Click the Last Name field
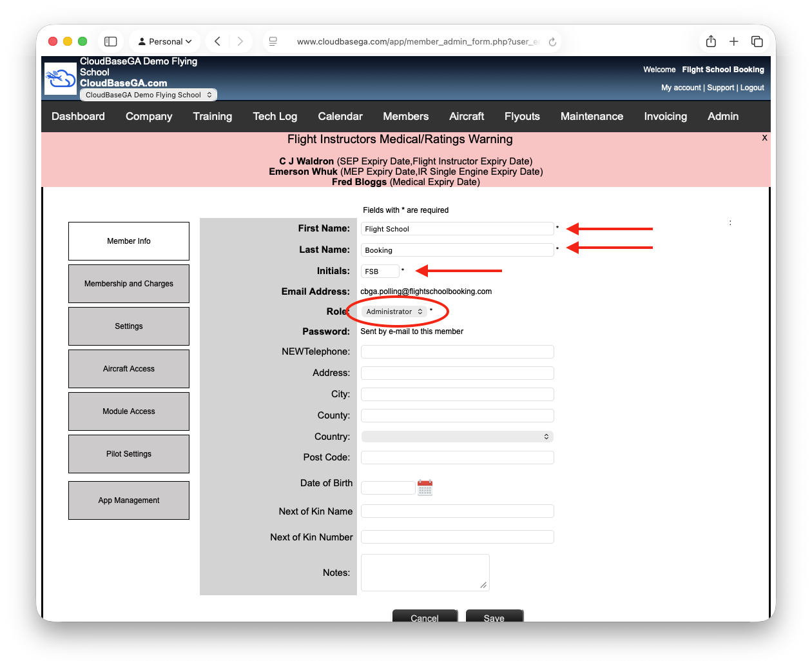This screenshot has height=661, width=812. pyautogui.click(x=458, y=250)
